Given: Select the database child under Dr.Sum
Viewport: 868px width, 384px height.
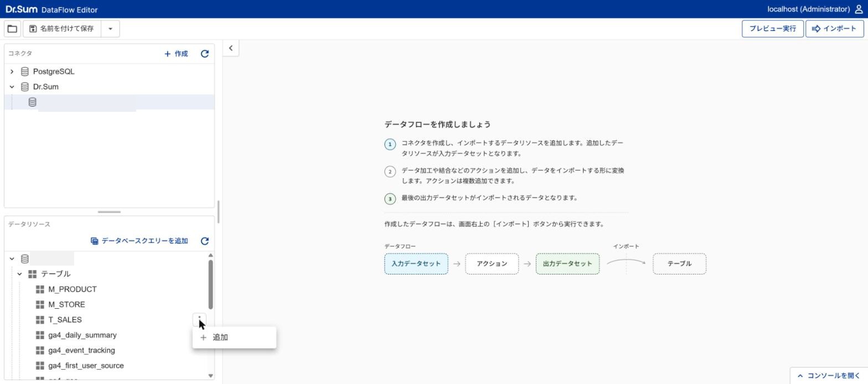Looking at the screenshot, I should tap(109, 102).
